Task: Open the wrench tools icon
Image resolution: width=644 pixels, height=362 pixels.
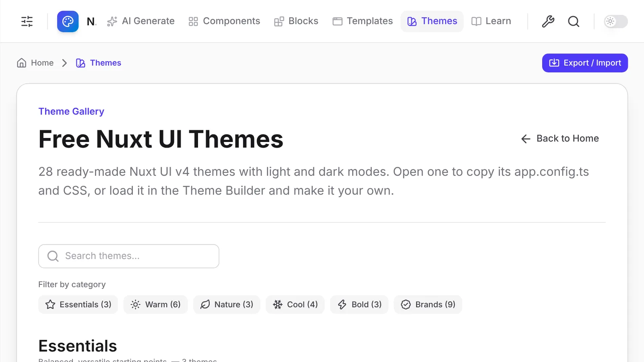Action: point(548,21)
